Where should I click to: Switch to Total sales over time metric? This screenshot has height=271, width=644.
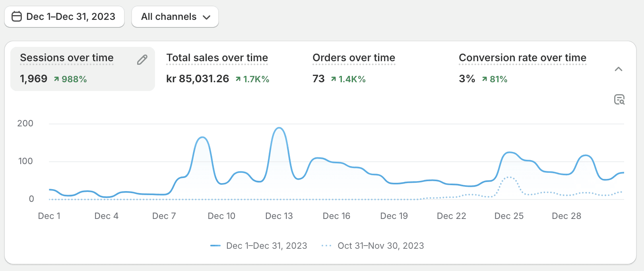click(x=217, y=58)
